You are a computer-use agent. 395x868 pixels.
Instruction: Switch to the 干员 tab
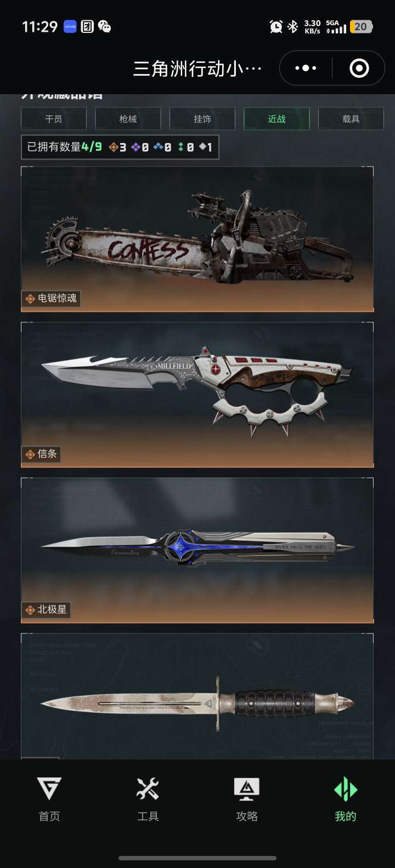point(54,119)
